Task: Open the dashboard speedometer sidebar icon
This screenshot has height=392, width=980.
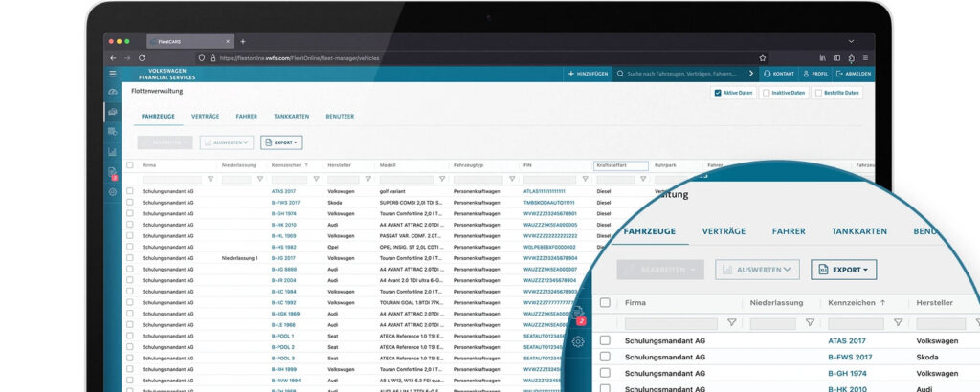Action: (113, 92)
